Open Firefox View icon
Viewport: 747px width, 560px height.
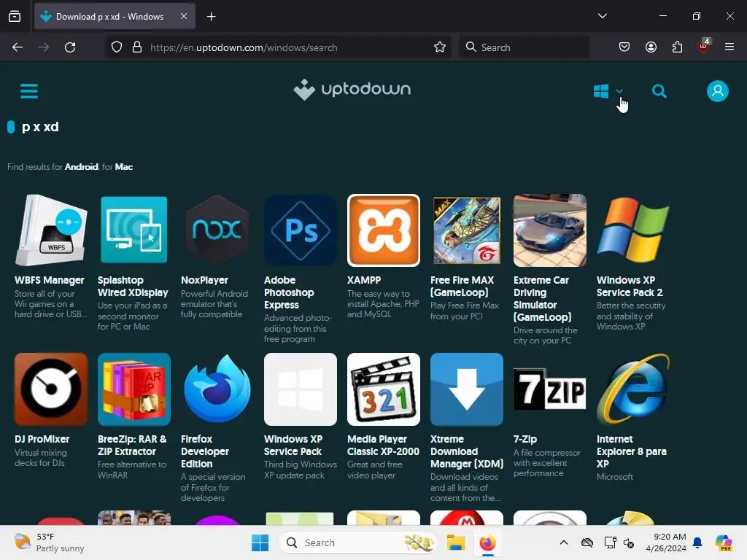[x=15, y=16]
